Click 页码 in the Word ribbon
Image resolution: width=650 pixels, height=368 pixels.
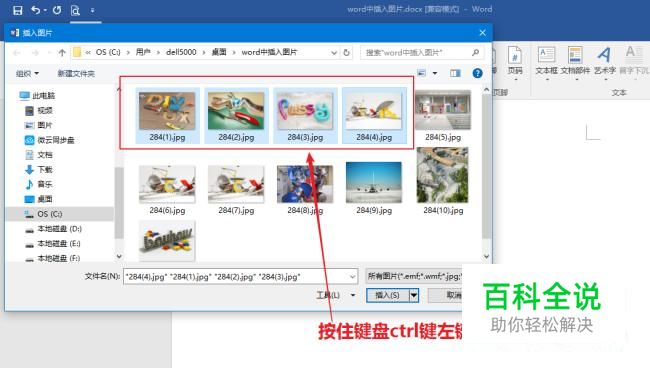click(x=515, y=61)
